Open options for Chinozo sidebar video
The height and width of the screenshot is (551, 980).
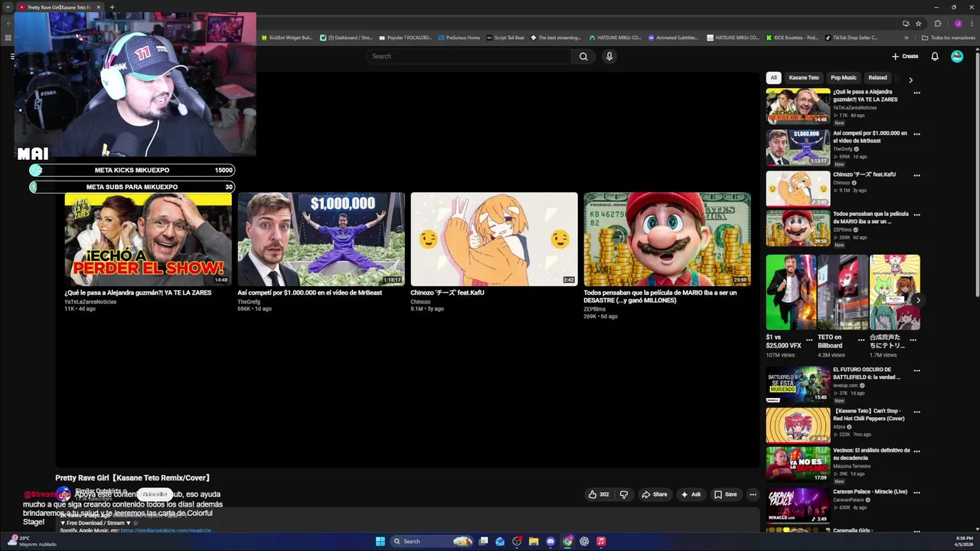point(916,175)
